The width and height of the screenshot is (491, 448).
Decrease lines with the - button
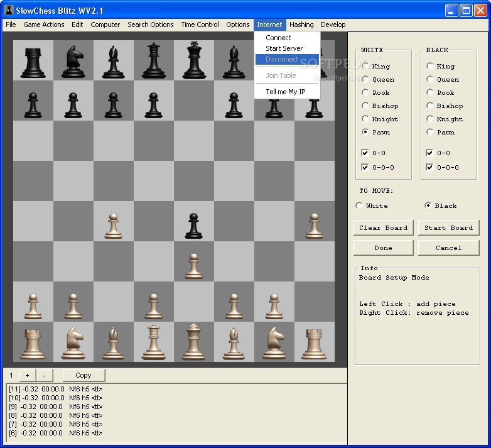[45, 375]
